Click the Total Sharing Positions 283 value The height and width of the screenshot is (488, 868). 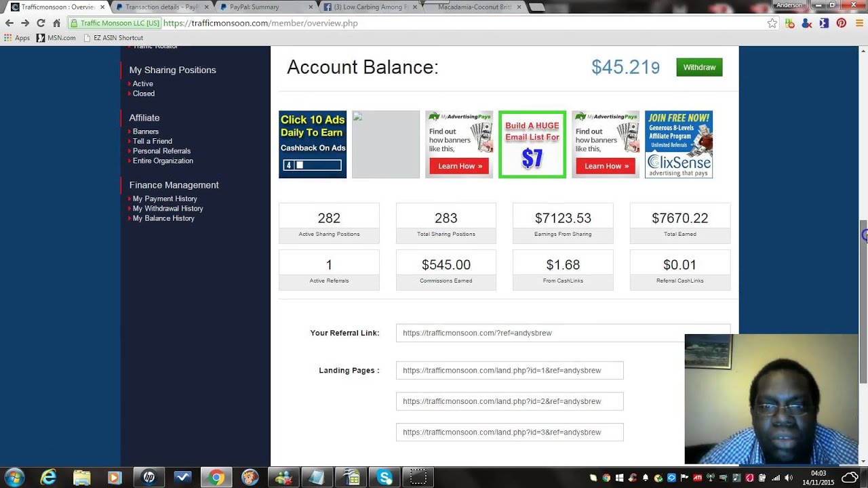coord(446,218)
